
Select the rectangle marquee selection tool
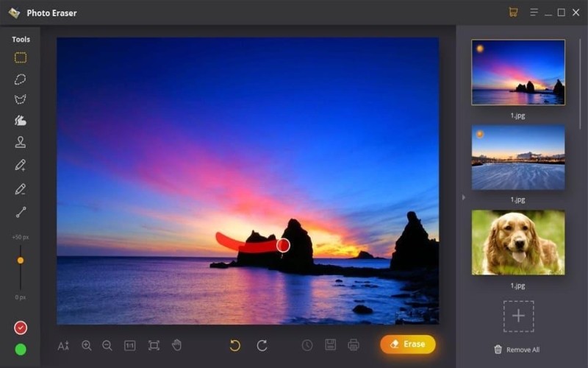point(21,57)
